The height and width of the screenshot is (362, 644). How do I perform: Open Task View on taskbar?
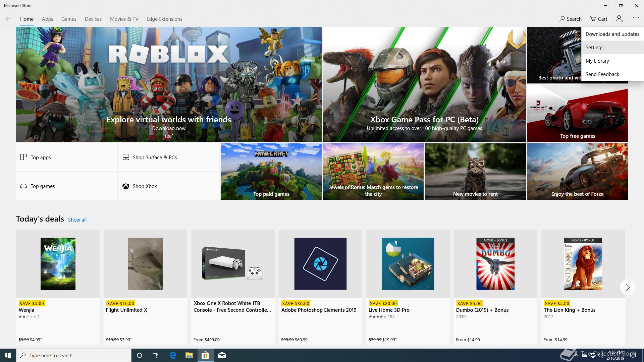[156, 355]
